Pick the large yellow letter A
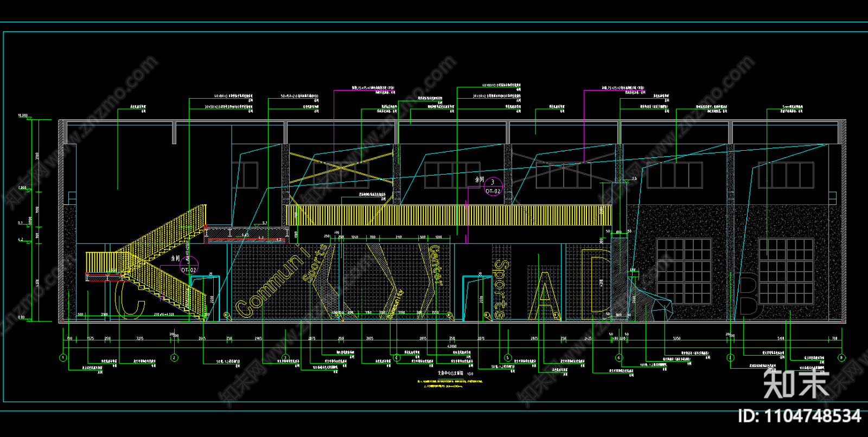Screen dimensions: 868x437 545,295
